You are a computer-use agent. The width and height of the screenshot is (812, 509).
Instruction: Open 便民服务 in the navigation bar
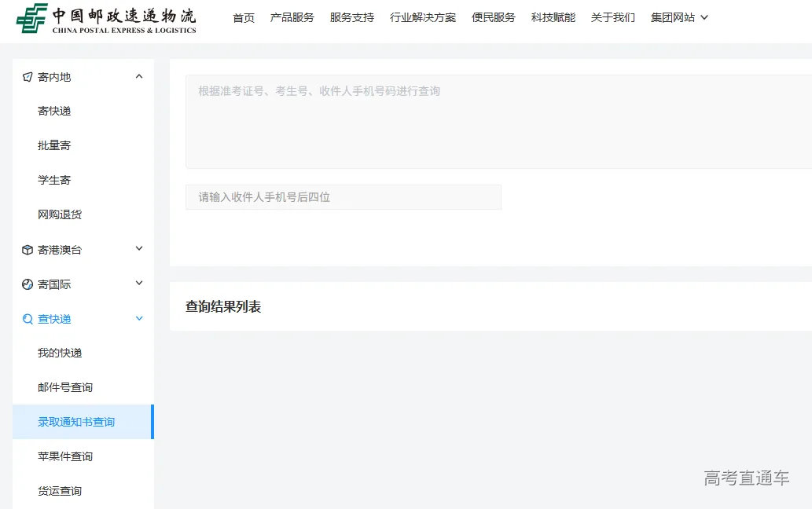[493, 16]
